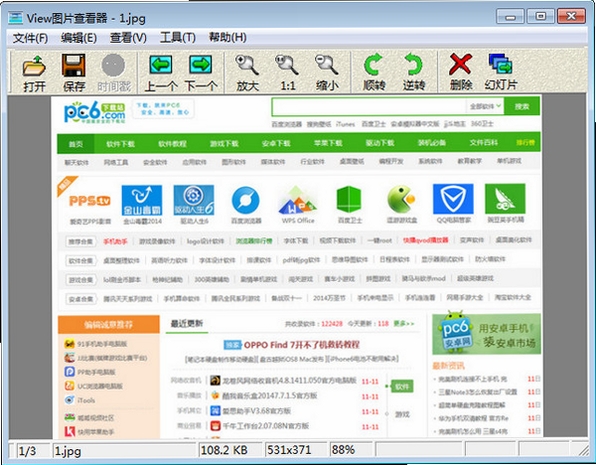Click the green 软件 tag button

pos(402,387)
